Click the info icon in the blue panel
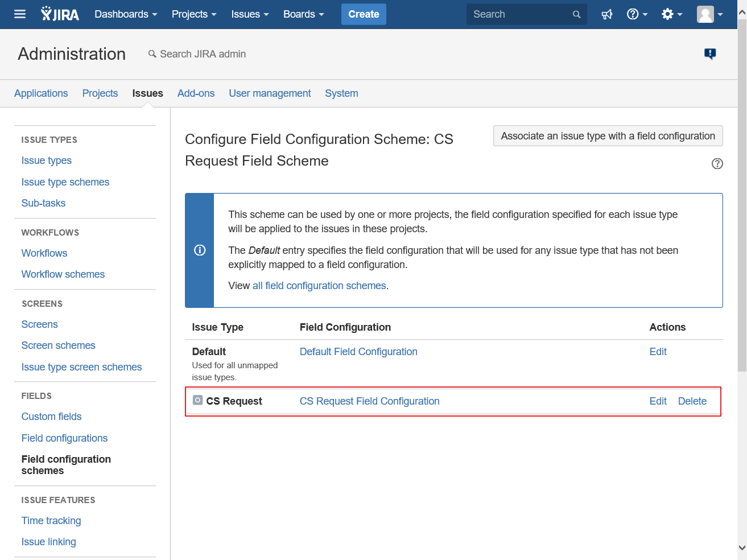The image size is (747, 560). tap(200, 250)
